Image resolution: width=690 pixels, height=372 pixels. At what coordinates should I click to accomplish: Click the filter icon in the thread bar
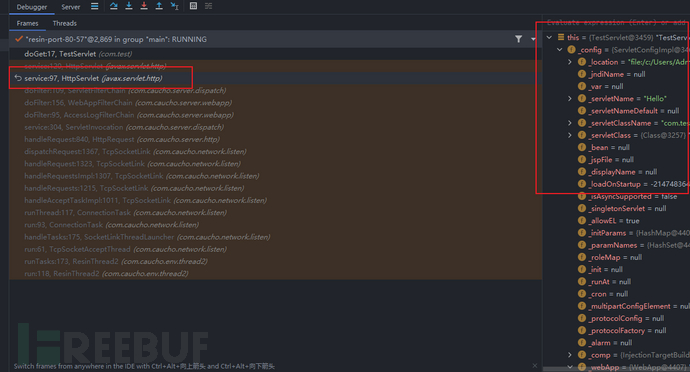pyautogui.click(x=519, y=39)
